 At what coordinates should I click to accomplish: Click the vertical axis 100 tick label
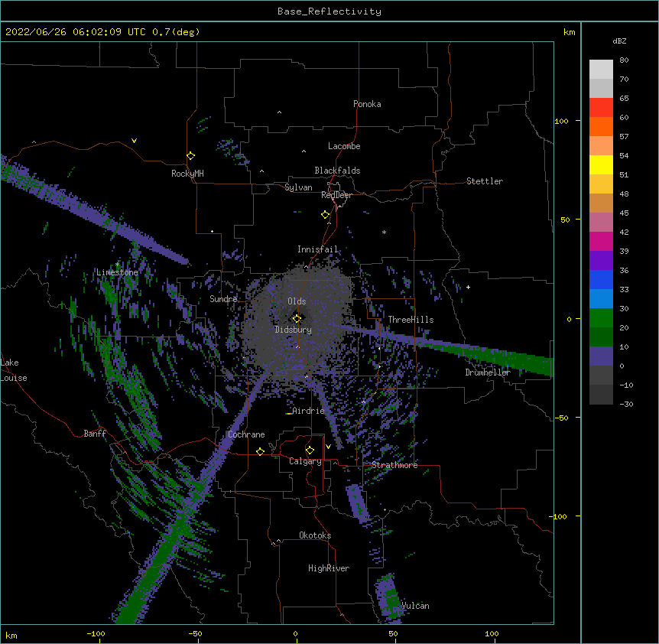561,121
